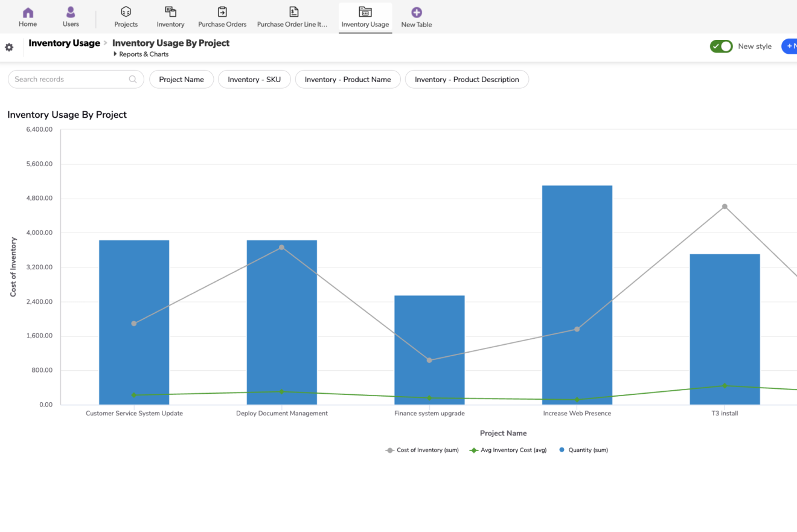Open Purchase Order Line Items table icon
This screenshot has width=797, height=532.
coord(293,12)
